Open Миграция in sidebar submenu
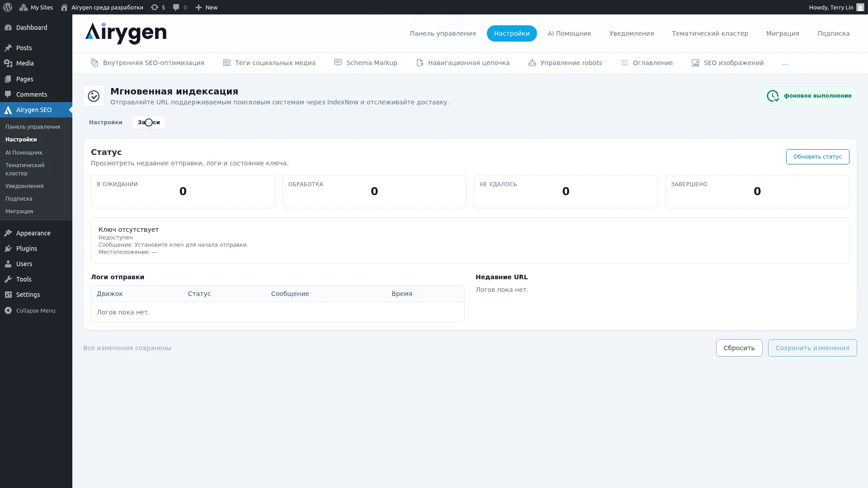The height and width of the screenshot is (488, 868). (x=19, y=211)
